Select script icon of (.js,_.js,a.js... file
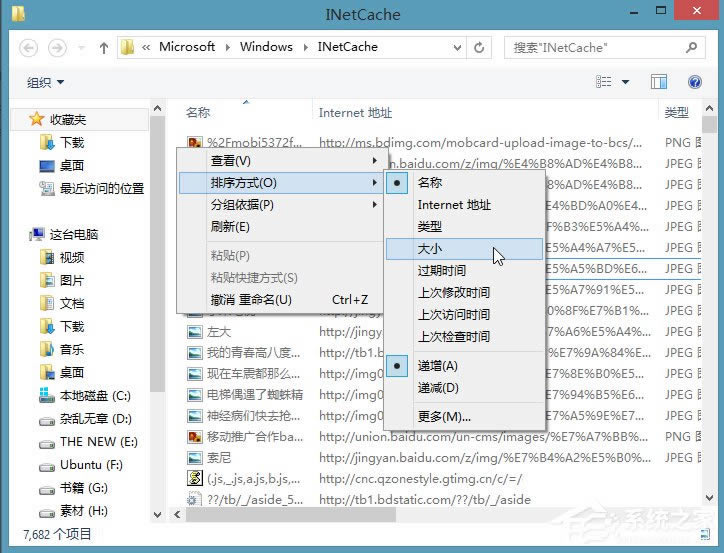 point(194,478)
